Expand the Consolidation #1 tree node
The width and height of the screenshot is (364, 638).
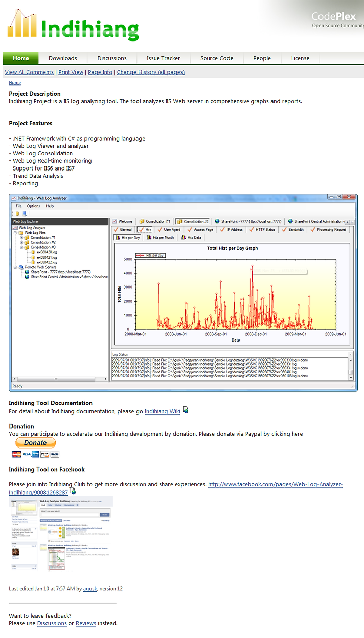point(21,238)
